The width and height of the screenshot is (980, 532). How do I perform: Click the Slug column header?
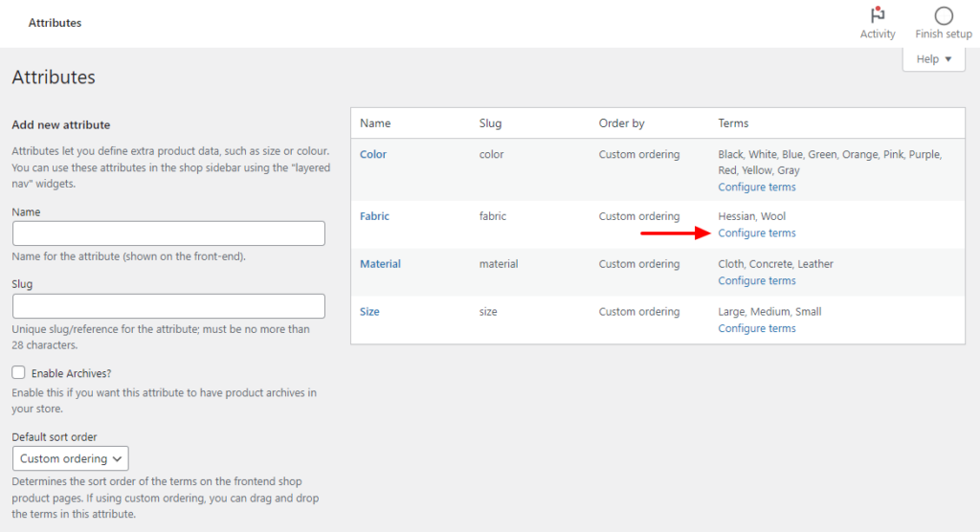pyautogui.click(x=491, y=123)
